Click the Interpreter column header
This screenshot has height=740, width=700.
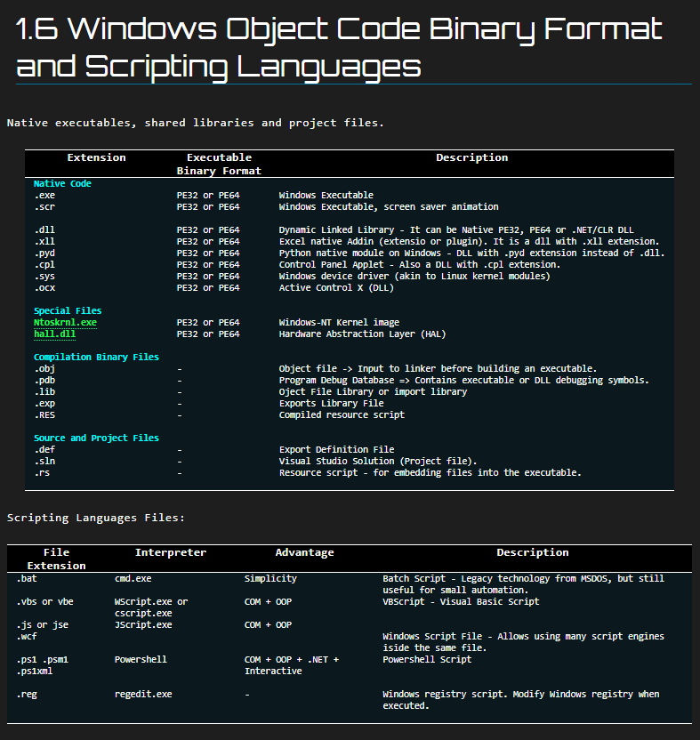click(171, 552)
